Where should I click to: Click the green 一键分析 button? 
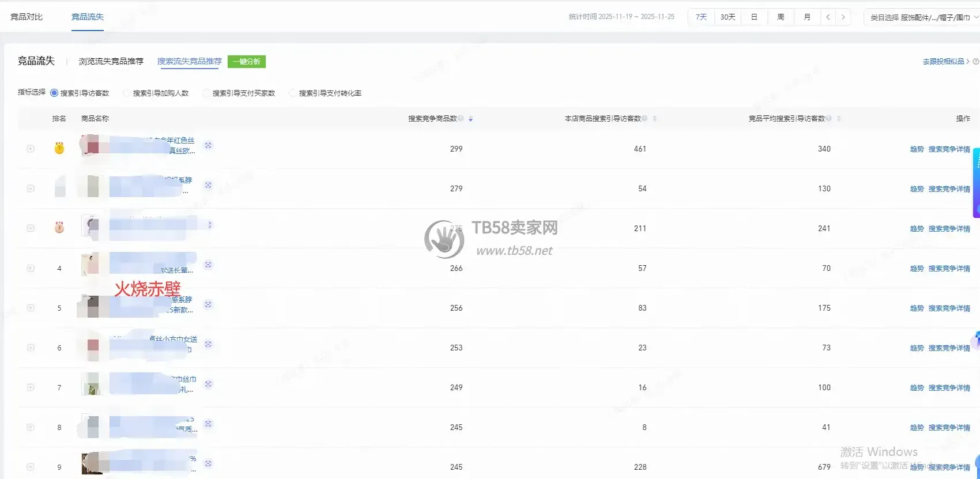pyautogui.click(x=247, y=62)
